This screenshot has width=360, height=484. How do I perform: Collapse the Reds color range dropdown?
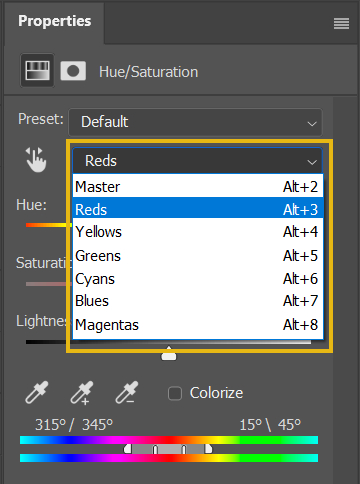[197, 161]
